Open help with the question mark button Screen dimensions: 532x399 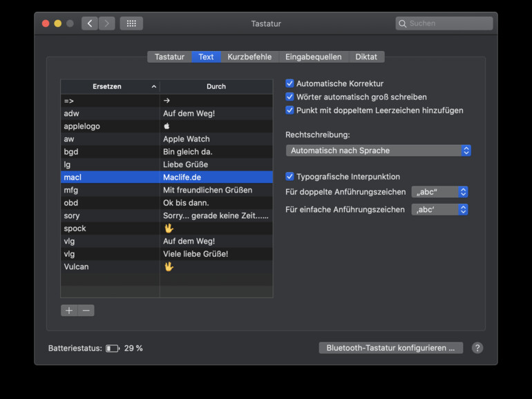pyautogui.click(x=477, y=348)
